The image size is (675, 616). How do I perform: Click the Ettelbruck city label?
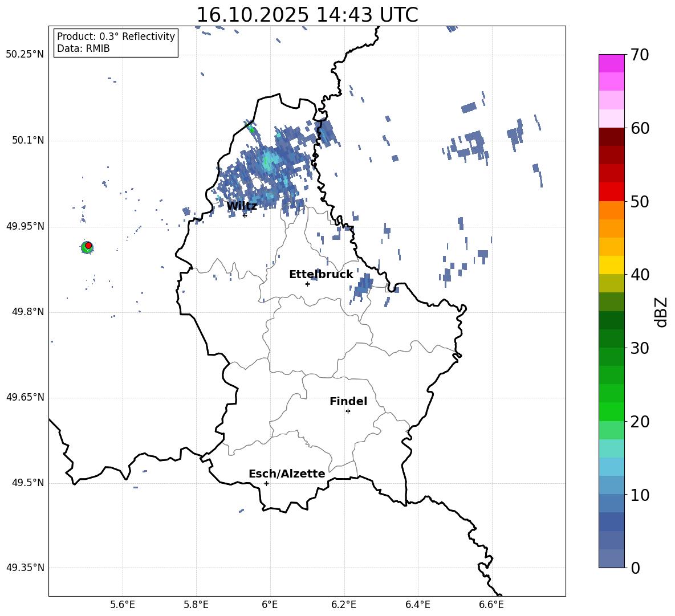321,275
